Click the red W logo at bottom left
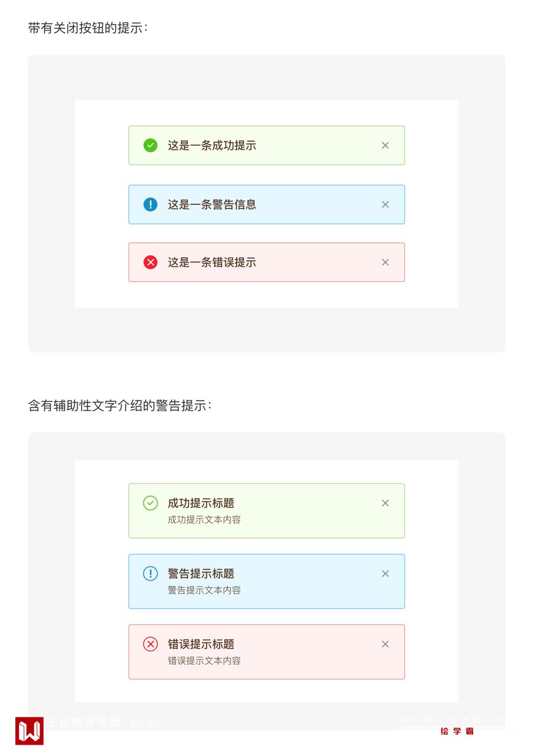This screenshot has width=533, height=756. [30, 731]
